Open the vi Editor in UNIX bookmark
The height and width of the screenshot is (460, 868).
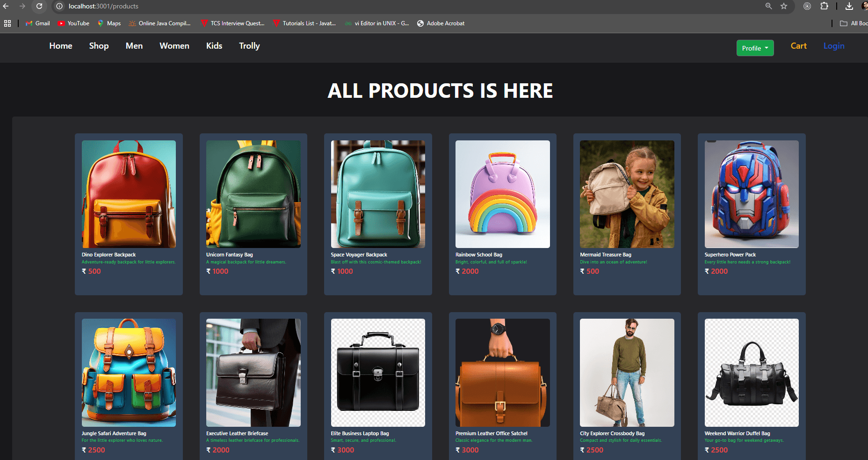[x=377, y=23]
